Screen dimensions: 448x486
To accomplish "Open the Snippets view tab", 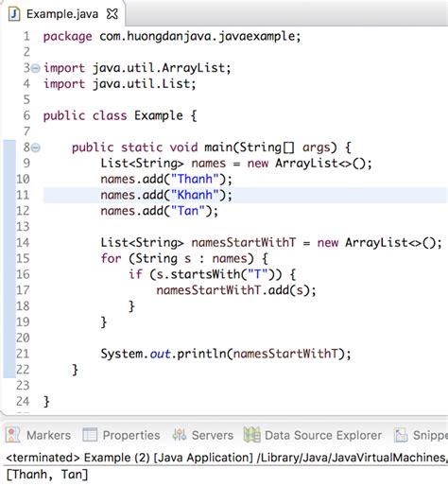I will pyautogui.click(x=421, y=435).
